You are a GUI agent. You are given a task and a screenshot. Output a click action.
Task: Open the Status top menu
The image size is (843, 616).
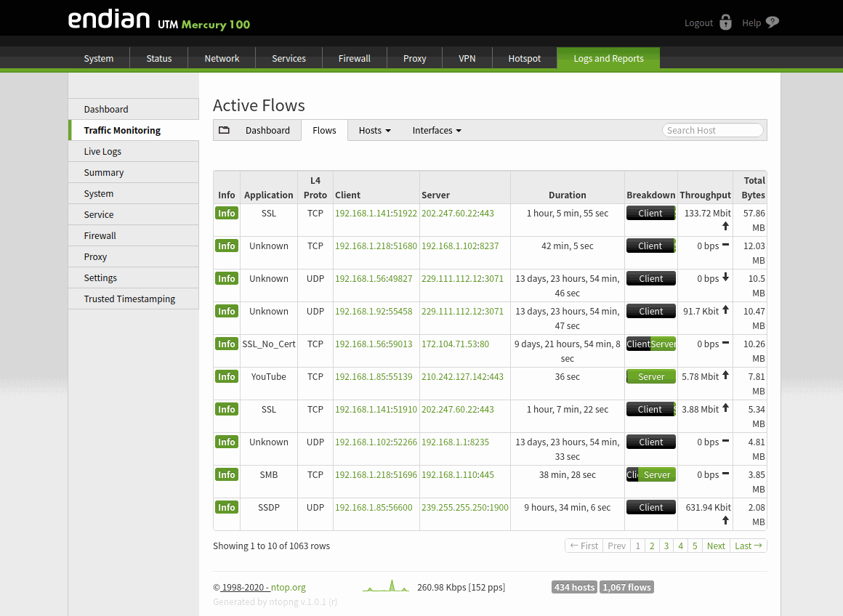[159, 59]
